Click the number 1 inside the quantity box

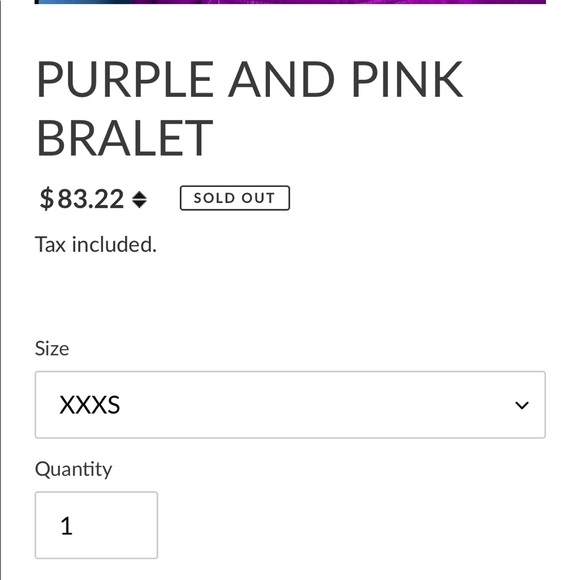(x=67, y=526)
